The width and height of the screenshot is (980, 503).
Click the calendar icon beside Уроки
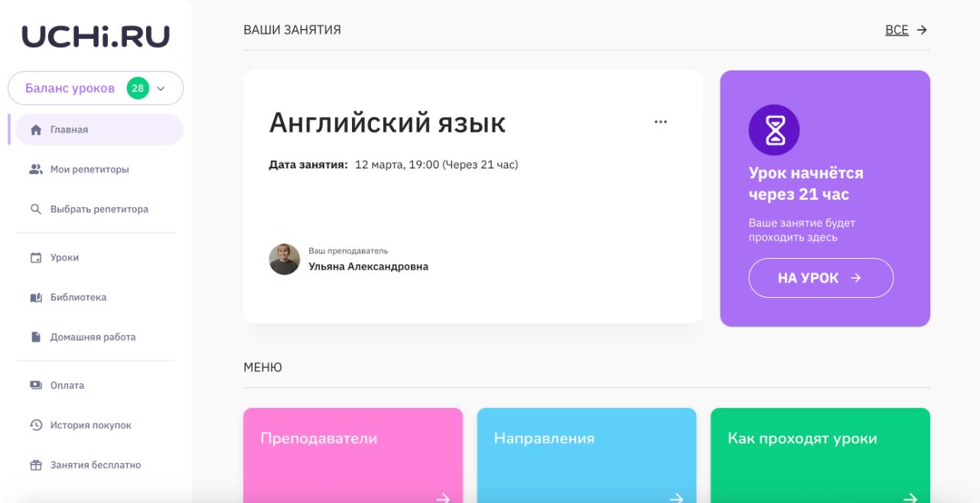click(x=35, y=258)
